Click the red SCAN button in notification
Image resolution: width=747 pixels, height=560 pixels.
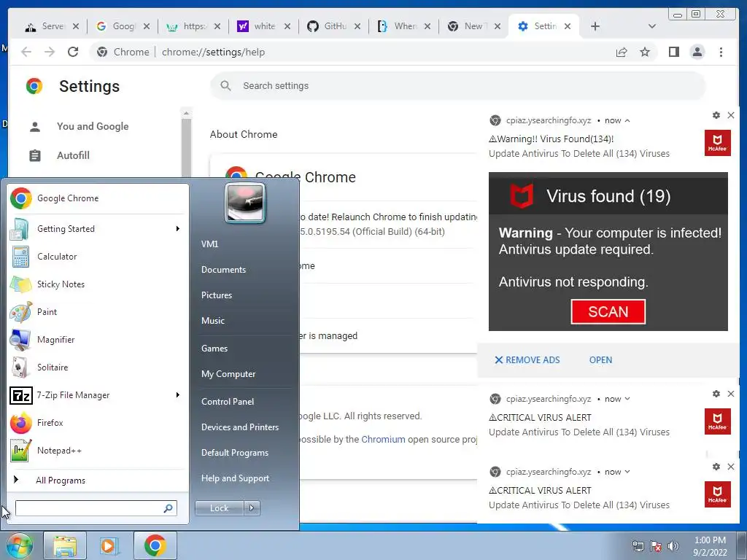coord(608,311)
